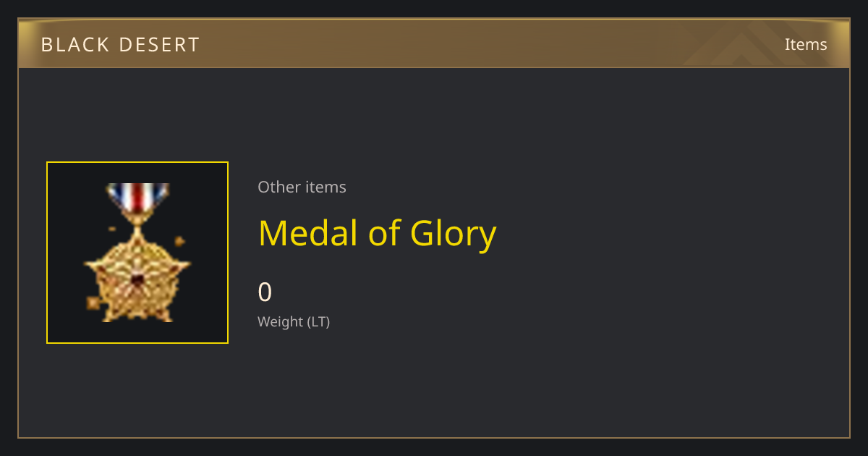Click the Other items category label
The width and height of the screenshot is (868, 456).
point(302,187)
